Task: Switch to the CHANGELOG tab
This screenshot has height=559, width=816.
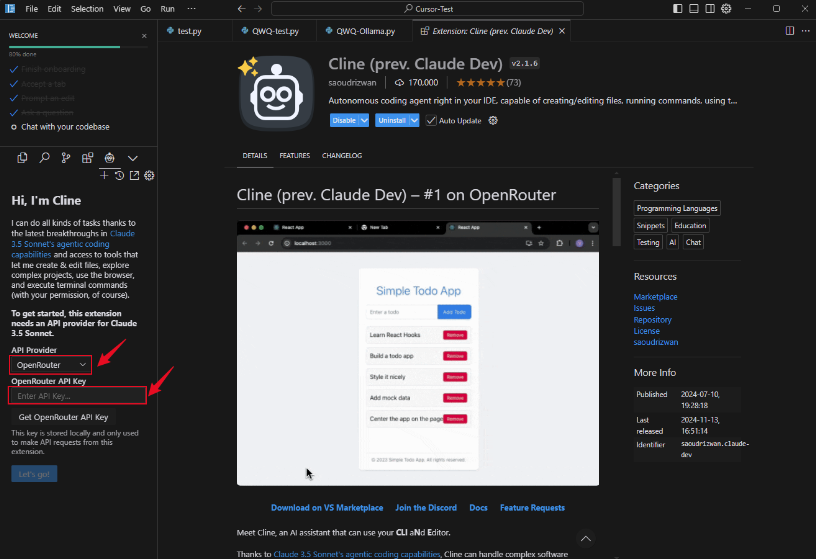Action: pos(342,156)
